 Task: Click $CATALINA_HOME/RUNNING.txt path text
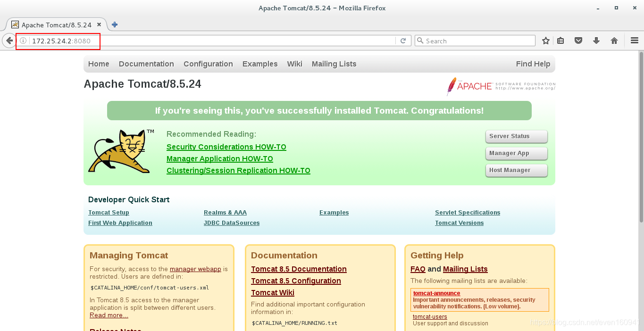[x=294, y=323]
